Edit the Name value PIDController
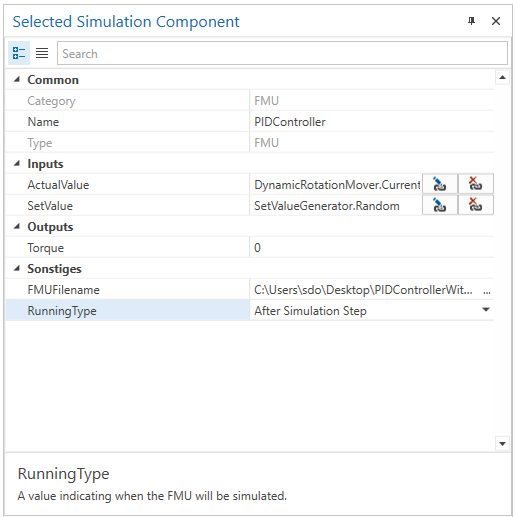The image size is (515, 517). [372, 122]
